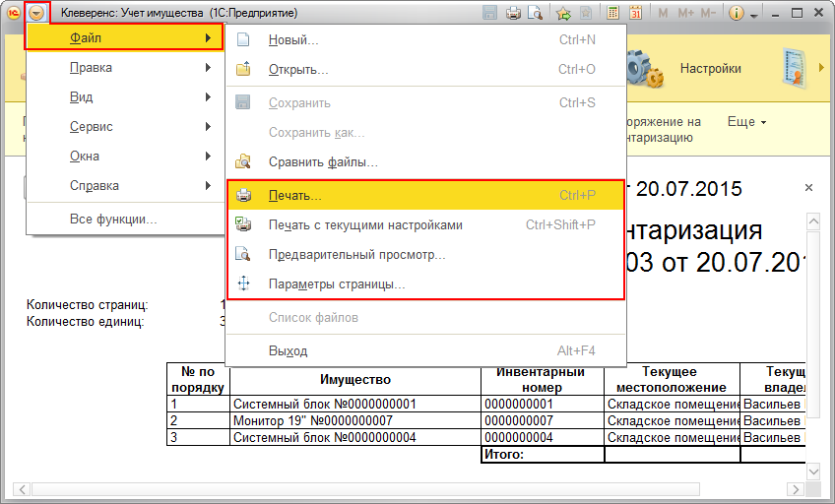Open the calculator icon in title bar
Screen dimensions: 835x504
click(612, 13)
